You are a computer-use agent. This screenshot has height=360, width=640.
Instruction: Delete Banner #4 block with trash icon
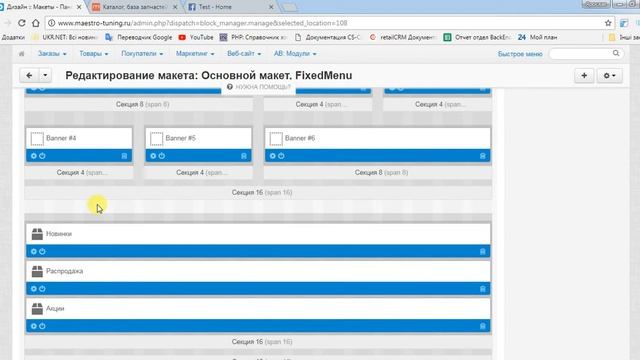click(x=124, y=156)
